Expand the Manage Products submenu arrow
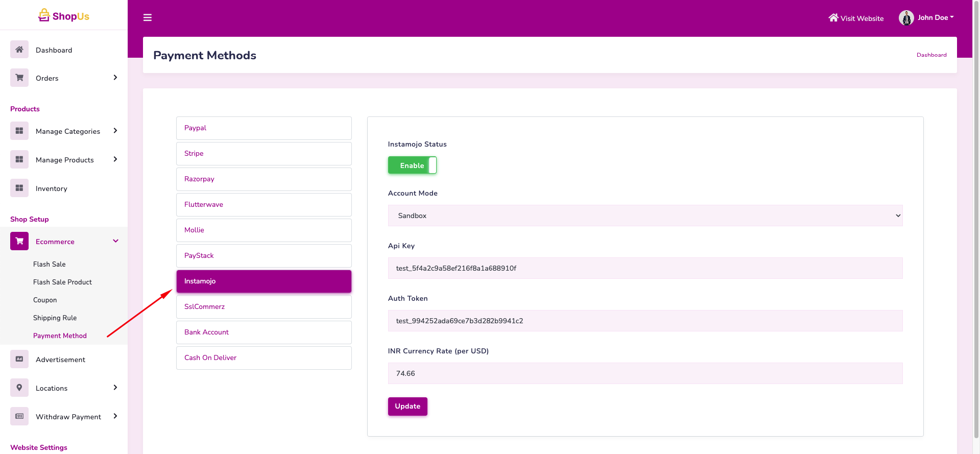Screen dimensions: 980x454 click(x=115, y=159)
